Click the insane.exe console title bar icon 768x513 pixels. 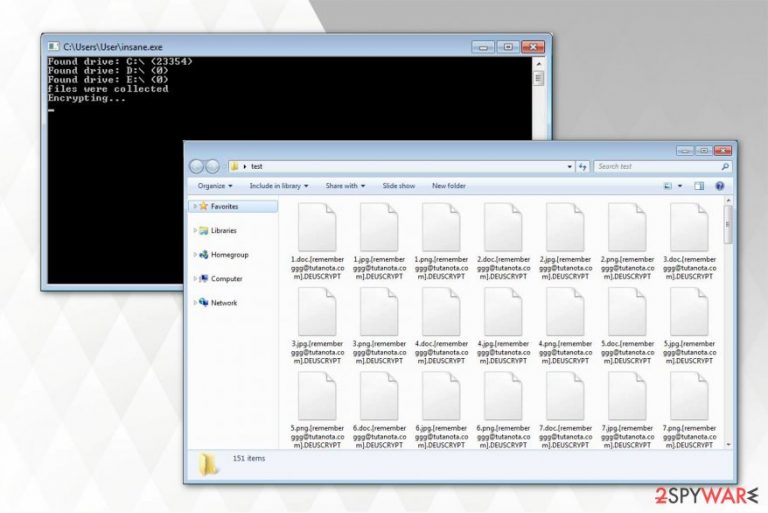click(x=53, y=47)
